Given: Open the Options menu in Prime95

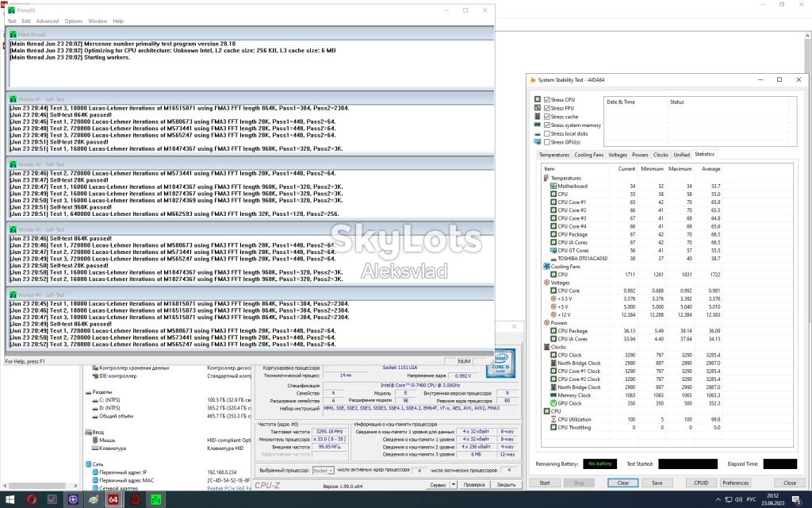Looking at the screenshot, I should point(74,21).
